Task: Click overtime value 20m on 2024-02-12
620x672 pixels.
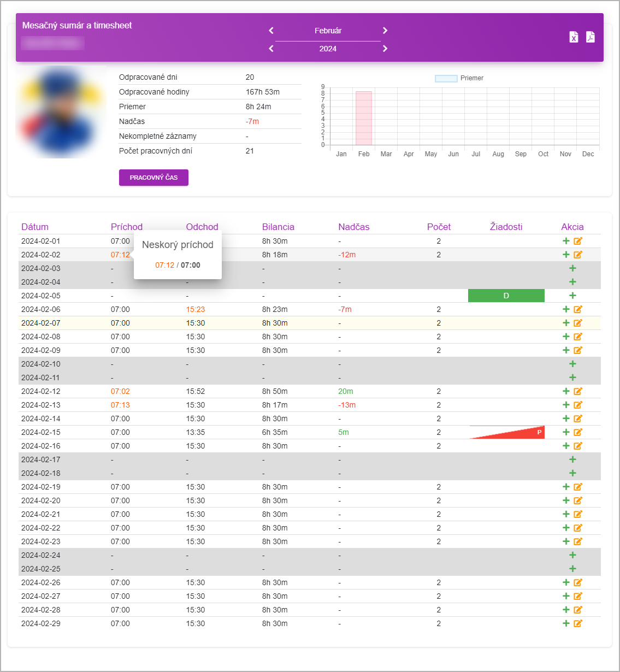Action: pos(346,391)
